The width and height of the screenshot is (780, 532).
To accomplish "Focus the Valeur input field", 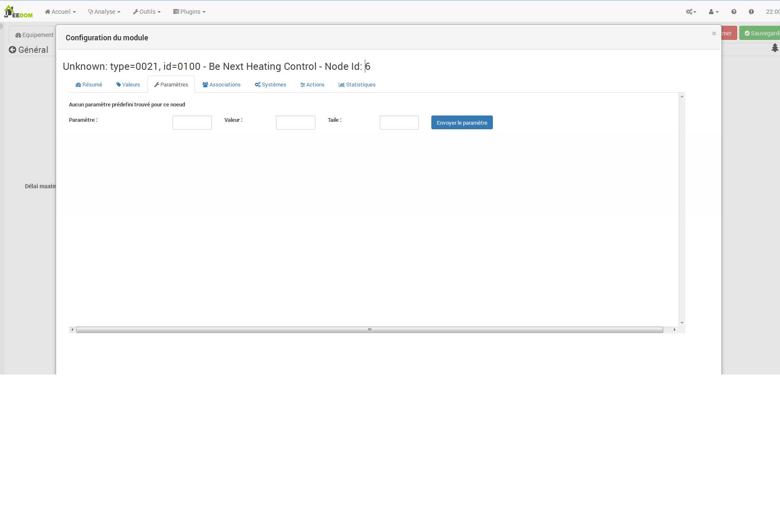I will [295, 123].
